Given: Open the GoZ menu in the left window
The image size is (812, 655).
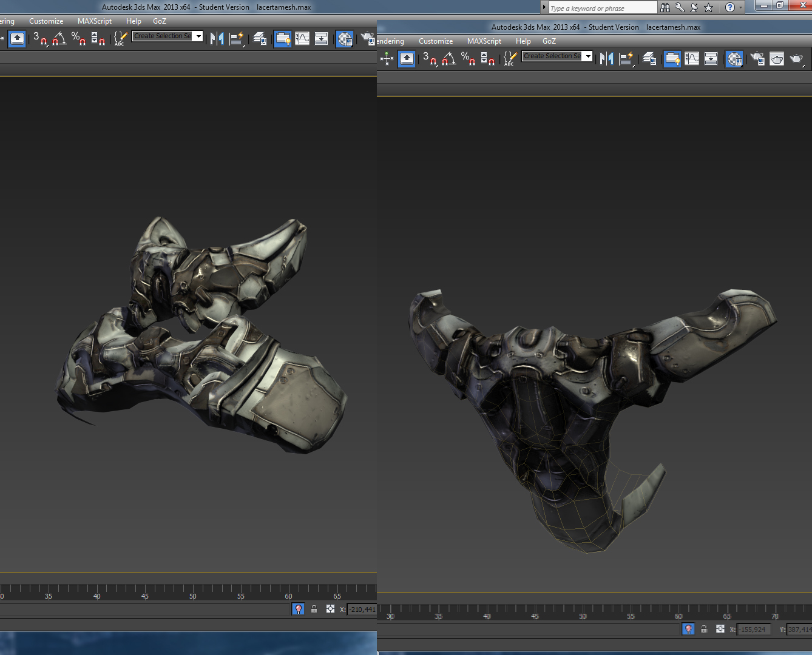Looking at the screenshot, I should coord(159,21).
